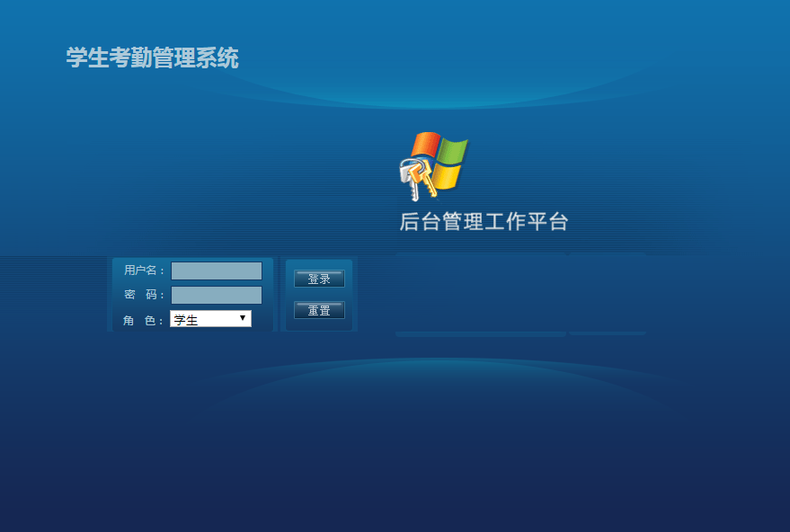790x532 pixels.
Task: Open the 角色 role dropdown showing 学生
Action: pyautogui.click(x=210, y=319)
